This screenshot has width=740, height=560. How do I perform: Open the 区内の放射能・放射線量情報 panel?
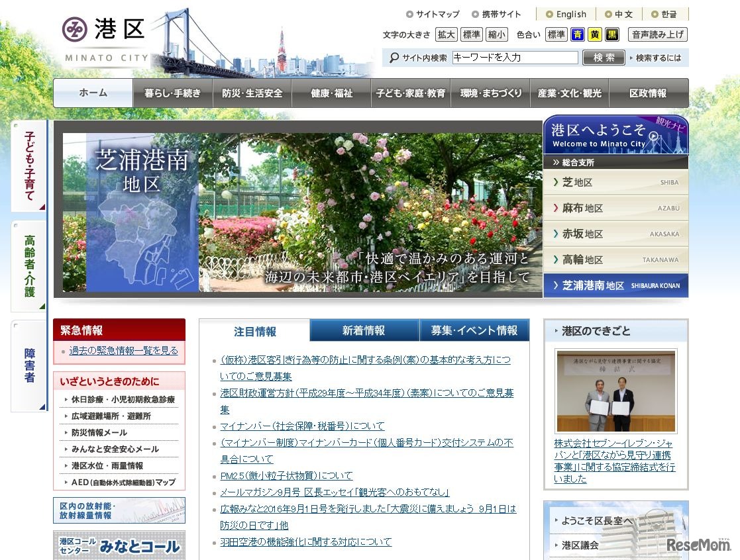click(119, 510)
